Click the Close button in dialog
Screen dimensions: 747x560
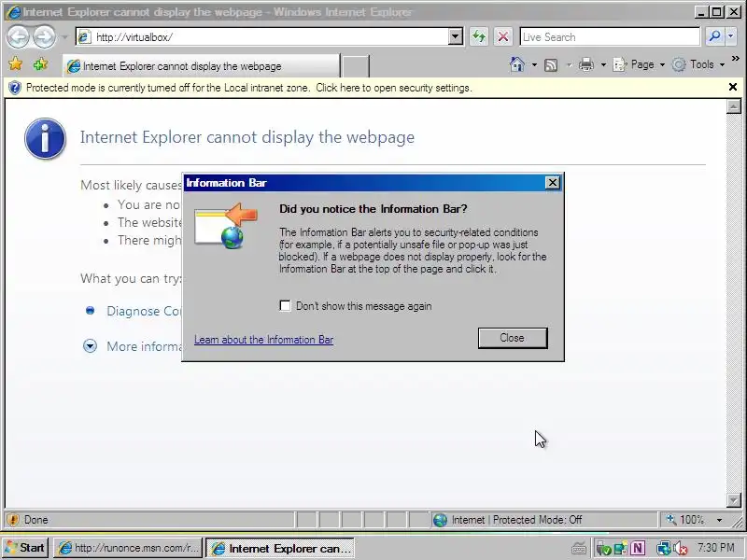tap(513, 338)
